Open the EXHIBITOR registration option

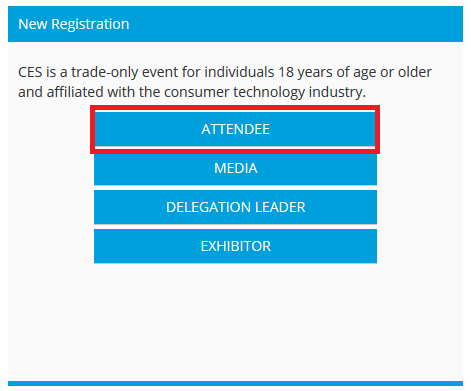tap(235, 246)
